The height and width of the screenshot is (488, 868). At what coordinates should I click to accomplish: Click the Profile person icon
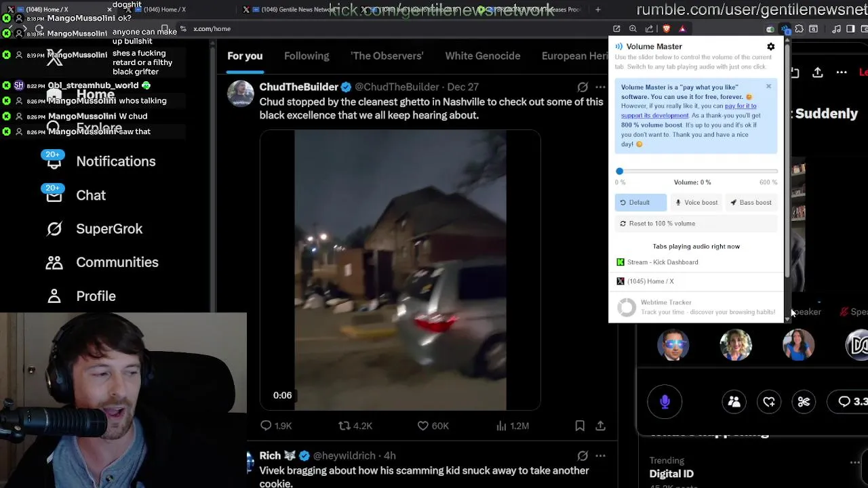(x=54, y=296)
